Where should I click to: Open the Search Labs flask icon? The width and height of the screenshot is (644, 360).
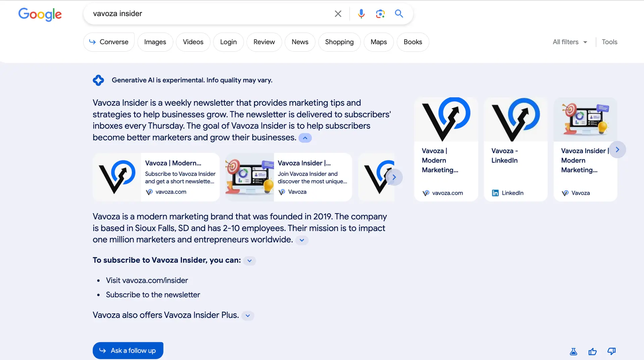pyautogui.click(x=574, y=352)
